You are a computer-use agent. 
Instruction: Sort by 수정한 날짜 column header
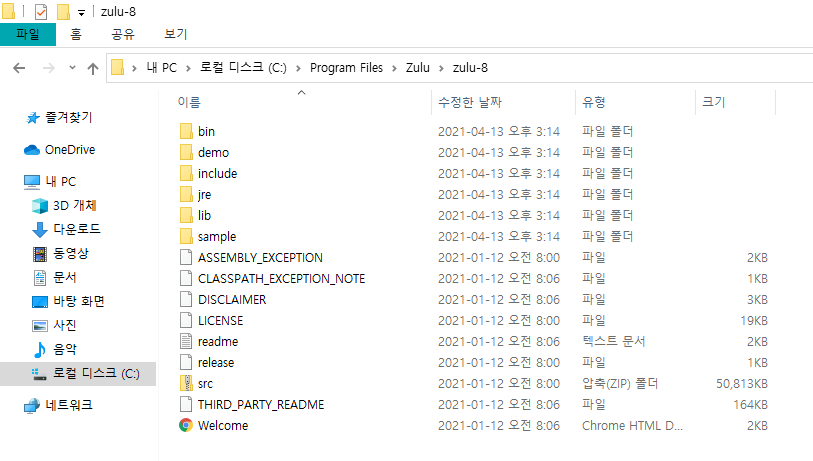tap(470, 102)
